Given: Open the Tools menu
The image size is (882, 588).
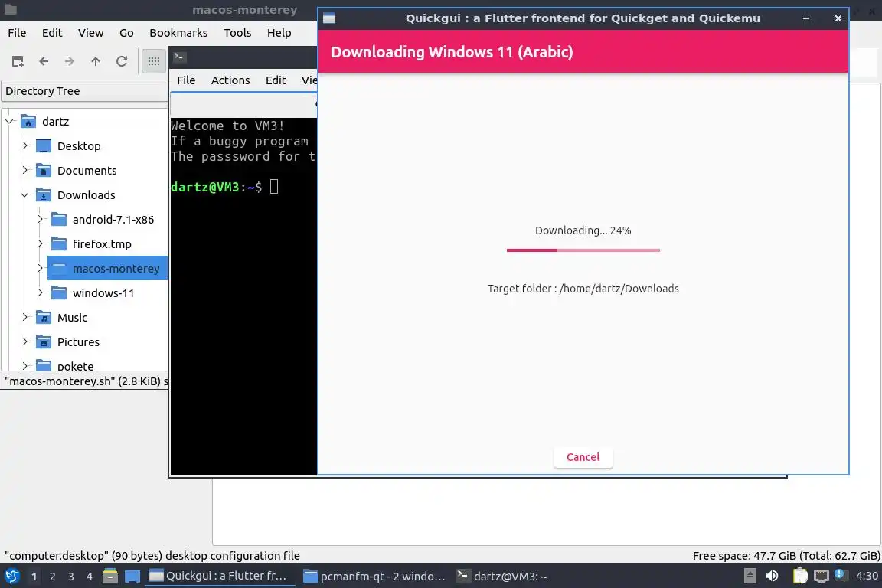Looking at the screenshot, I should point(237,33).
